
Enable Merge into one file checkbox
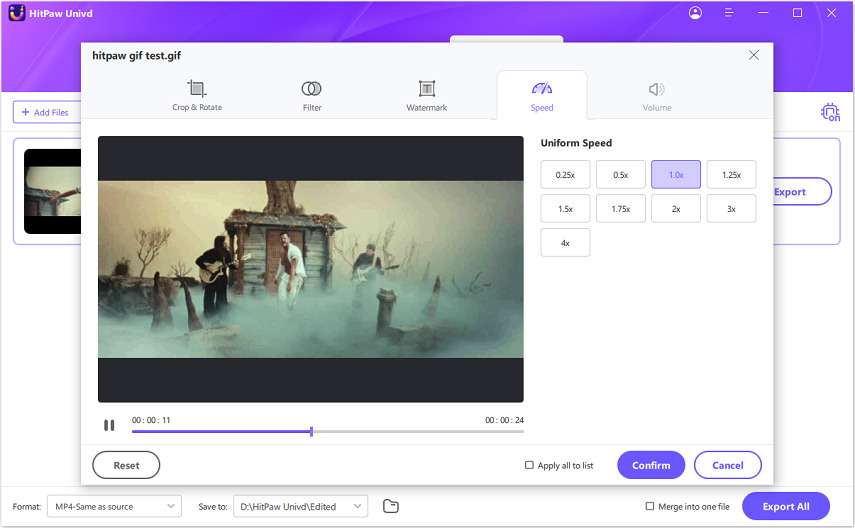coord(649,506)
